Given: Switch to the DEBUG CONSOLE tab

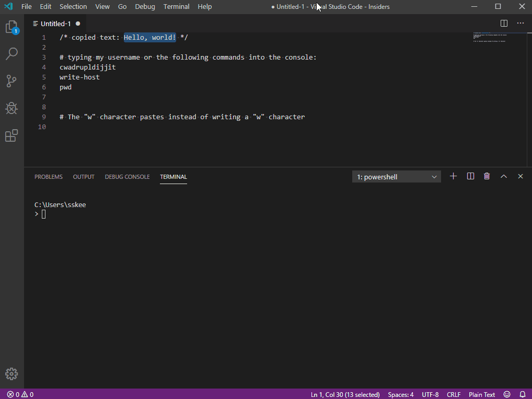Looking at the screenshot, I should (127, 177).
